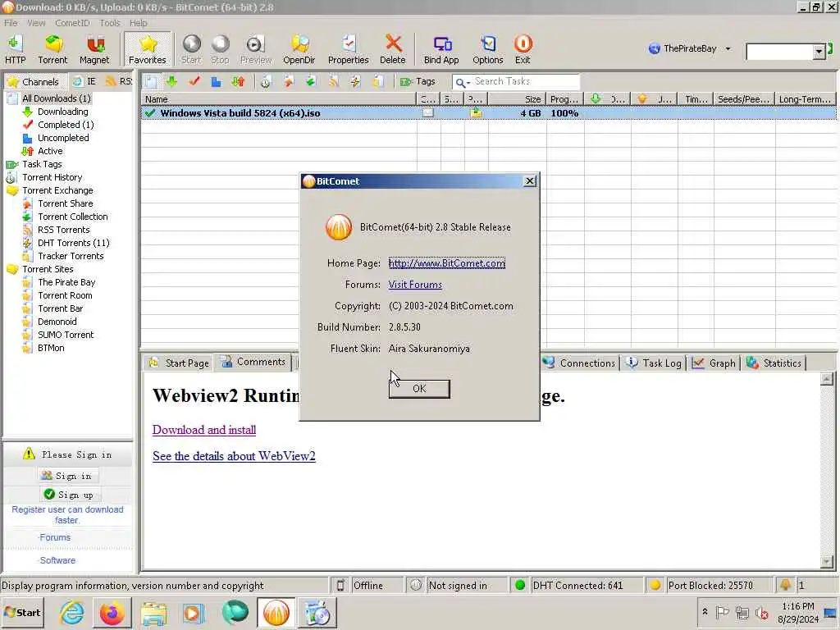Viewport: 840px width, 630px height.
Task: Click the Stop task toolbar icon
Action: point(220,49)
